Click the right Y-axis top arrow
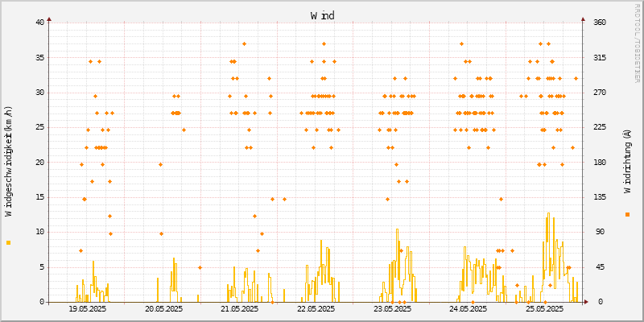Screen dimensions: 644x322 pos(583,19)
